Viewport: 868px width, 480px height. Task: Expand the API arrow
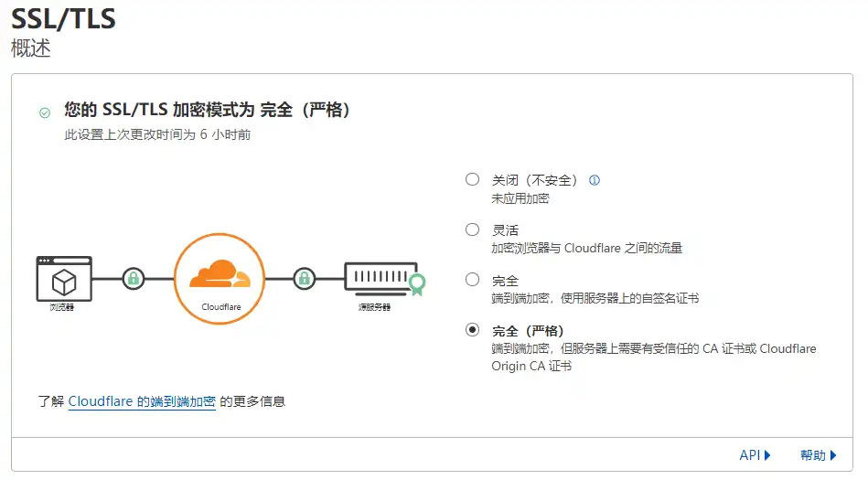(x=767, y=455)
